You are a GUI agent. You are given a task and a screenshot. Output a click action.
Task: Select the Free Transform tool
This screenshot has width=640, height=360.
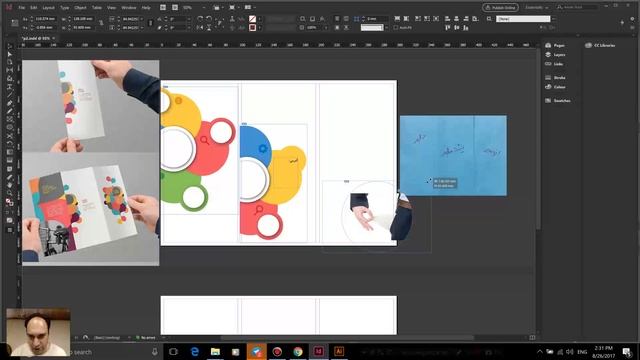[10, 144]
